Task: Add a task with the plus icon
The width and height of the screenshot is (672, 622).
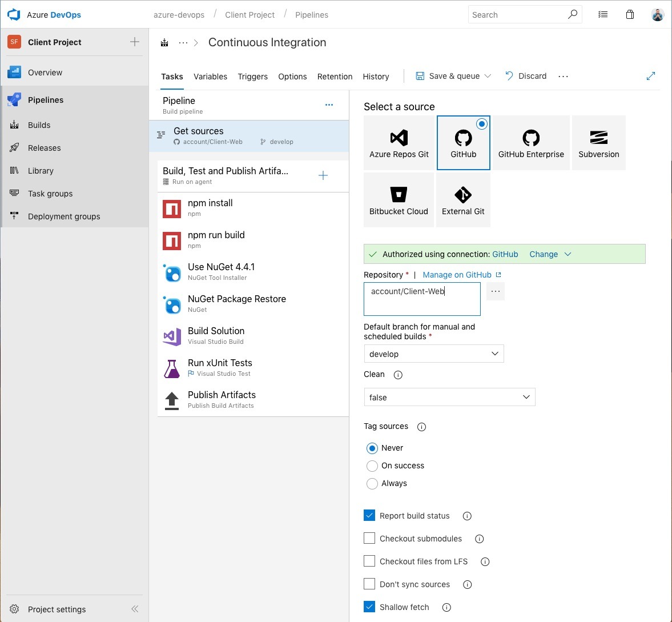Action: [x=323, y=176]
